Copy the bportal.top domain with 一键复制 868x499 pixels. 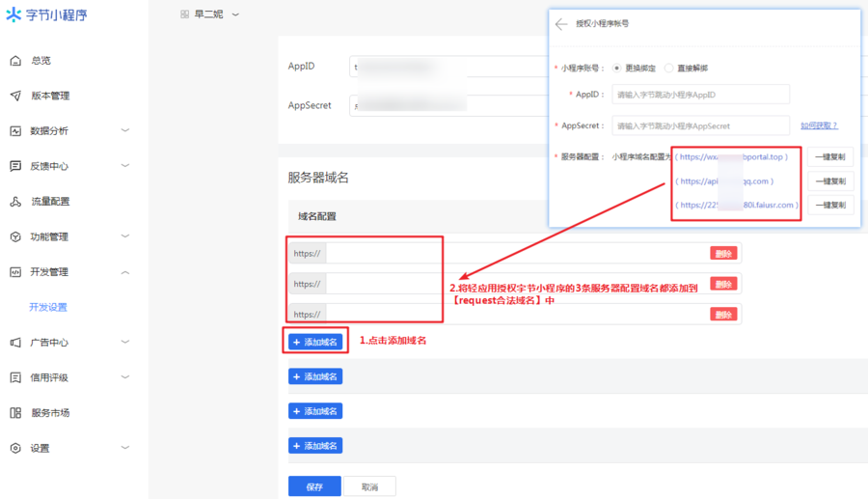(x=829, y=157)
